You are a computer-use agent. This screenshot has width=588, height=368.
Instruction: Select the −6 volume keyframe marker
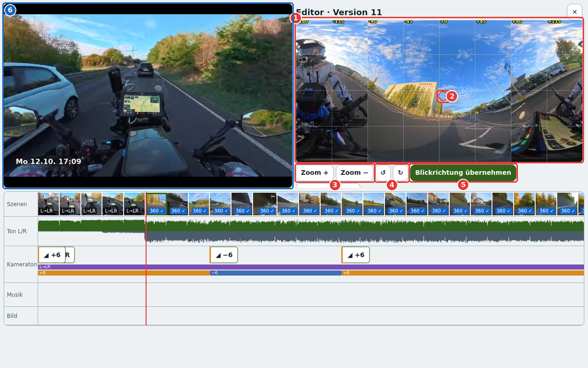coord(224,255)
